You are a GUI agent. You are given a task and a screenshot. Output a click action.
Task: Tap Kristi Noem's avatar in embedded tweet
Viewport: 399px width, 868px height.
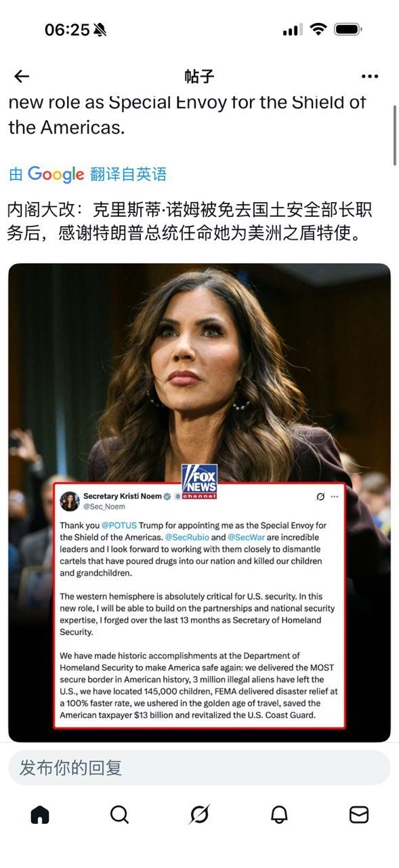point(69,501)
